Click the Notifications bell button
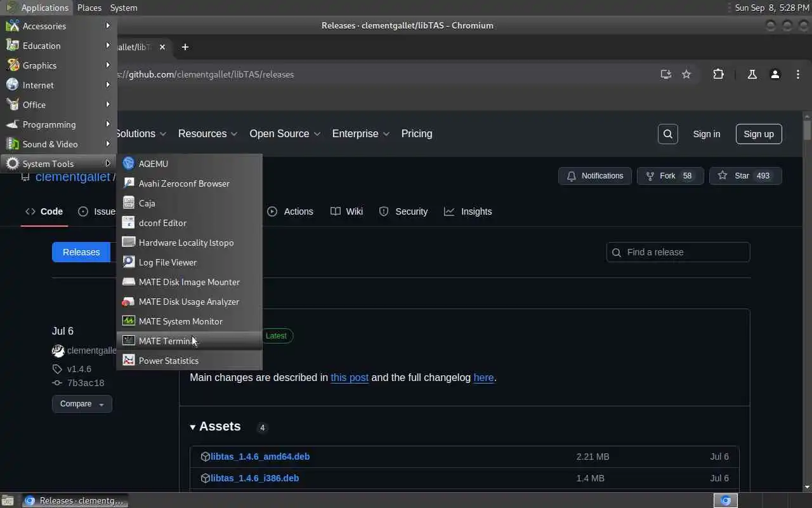Viewport: 812px width, 508px height. pyautogui.click(x=595, y=176)
